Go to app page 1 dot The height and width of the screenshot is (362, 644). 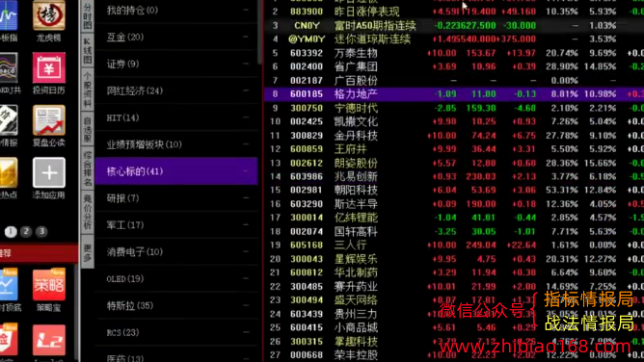11,232
